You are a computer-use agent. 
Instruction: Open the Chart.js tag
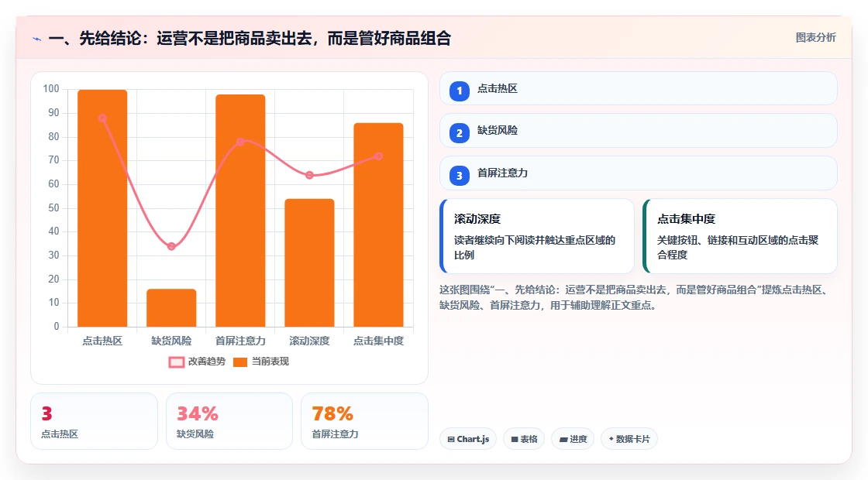coord(468,439)
